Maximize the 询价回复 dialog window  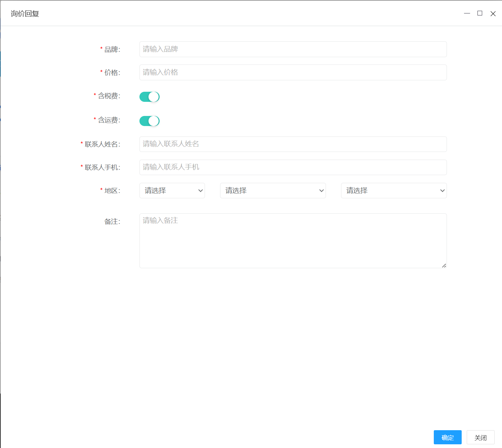tap(480, 13)
